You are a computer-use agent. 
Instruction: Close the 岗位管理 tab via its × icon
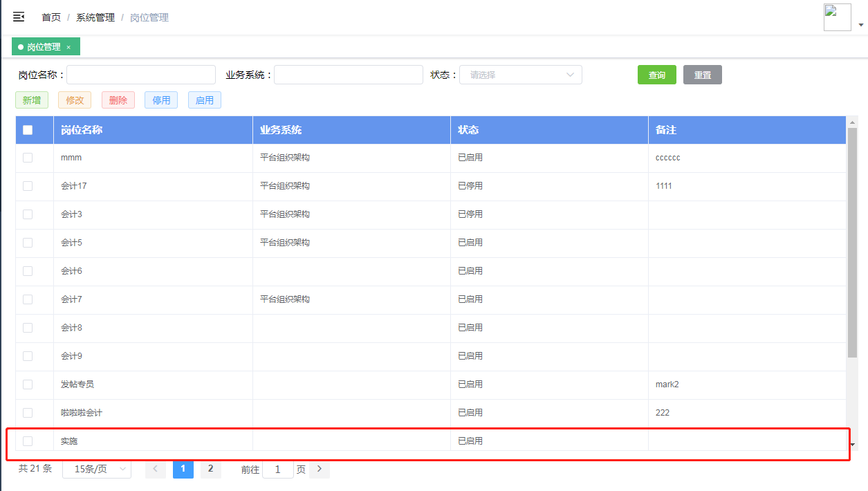[67, 46]
